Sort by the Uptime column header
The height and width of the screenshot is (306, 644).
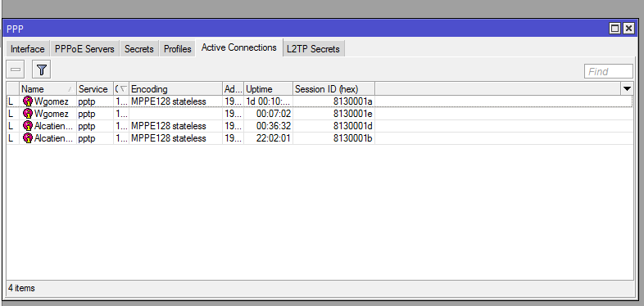pyautogui.click(x=268, y=88)
